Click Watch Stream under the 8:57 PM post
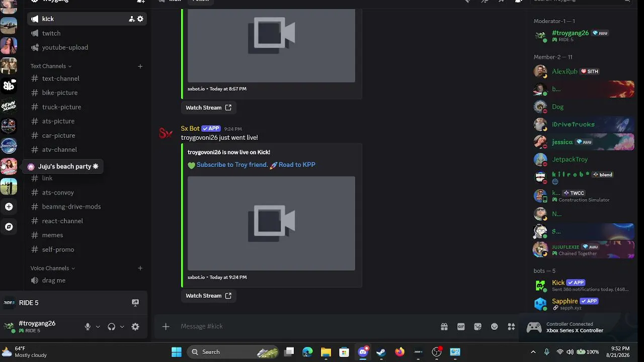The height and width of the screenshot is (362, 644). (x=208, y=108)
